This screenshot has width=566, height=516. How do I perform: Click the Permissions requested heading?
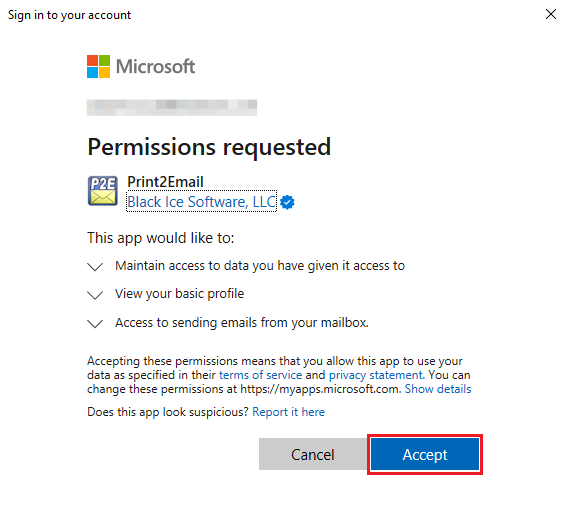pos(209,147)
